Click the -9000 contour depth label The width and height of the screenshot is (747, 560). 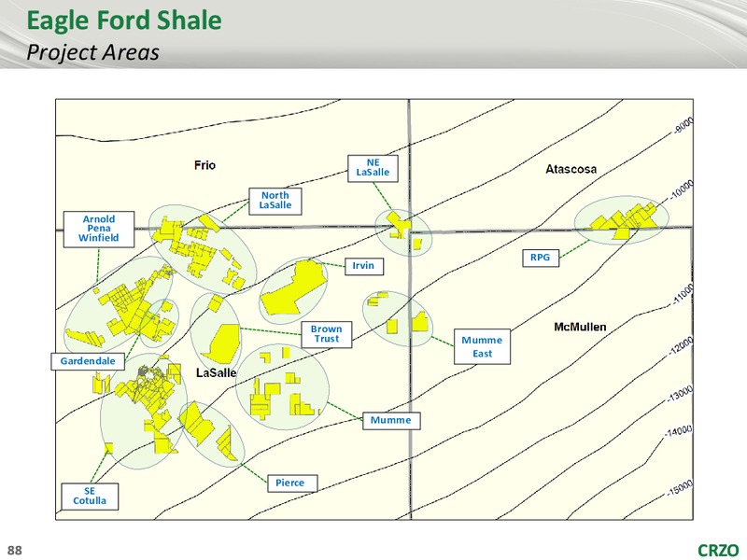pos(684,125)
